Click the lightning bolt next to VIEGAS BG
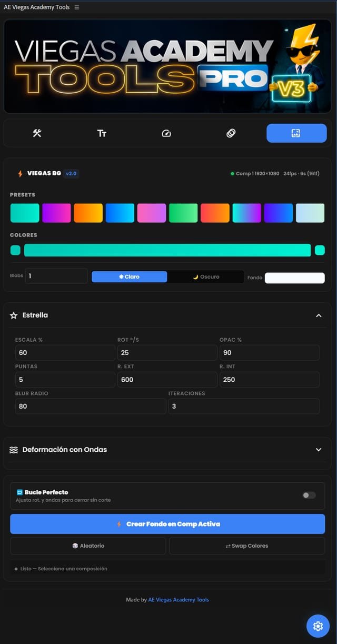This screenshot has width=337, height=644. coord(21,173)
